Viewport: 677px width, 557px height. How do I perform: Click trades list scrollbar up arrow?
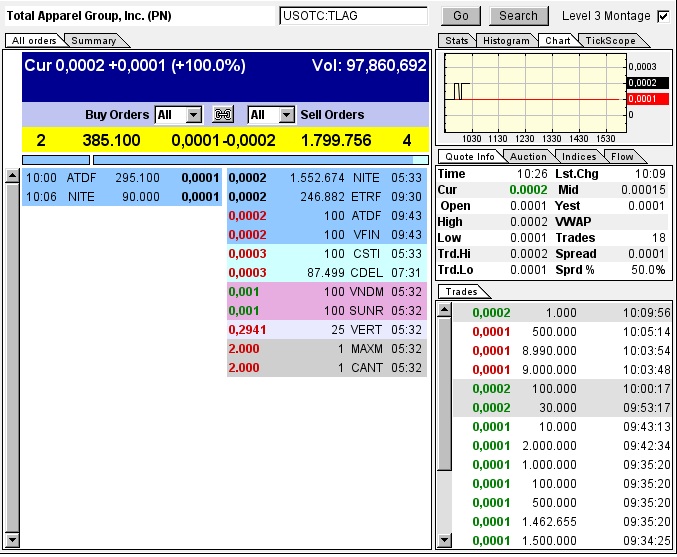444,310
